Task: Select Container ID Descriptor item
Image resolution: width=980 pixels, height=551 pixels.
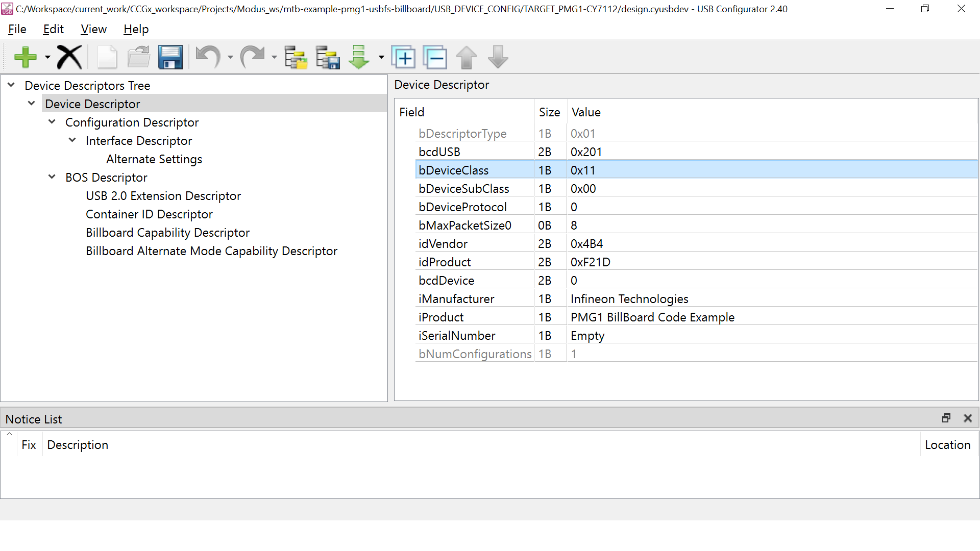Action: tap(149, 214)
